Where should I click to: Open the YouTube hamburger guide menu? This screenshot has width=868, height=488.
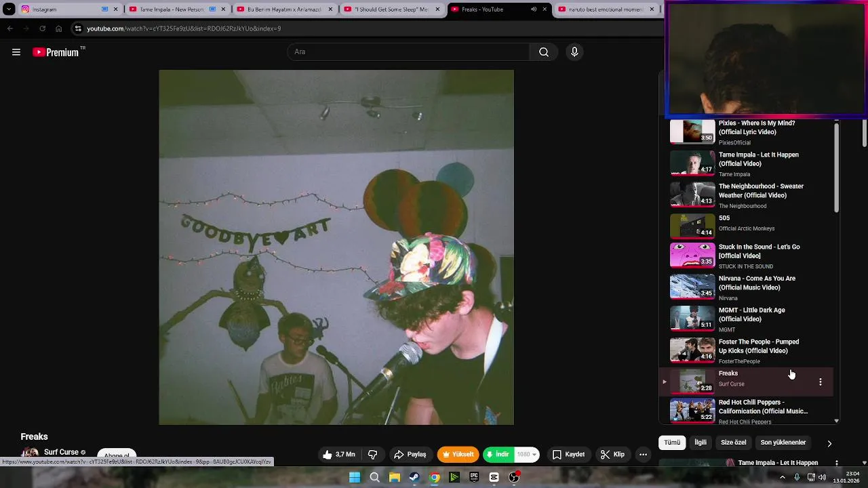point(16,52)
